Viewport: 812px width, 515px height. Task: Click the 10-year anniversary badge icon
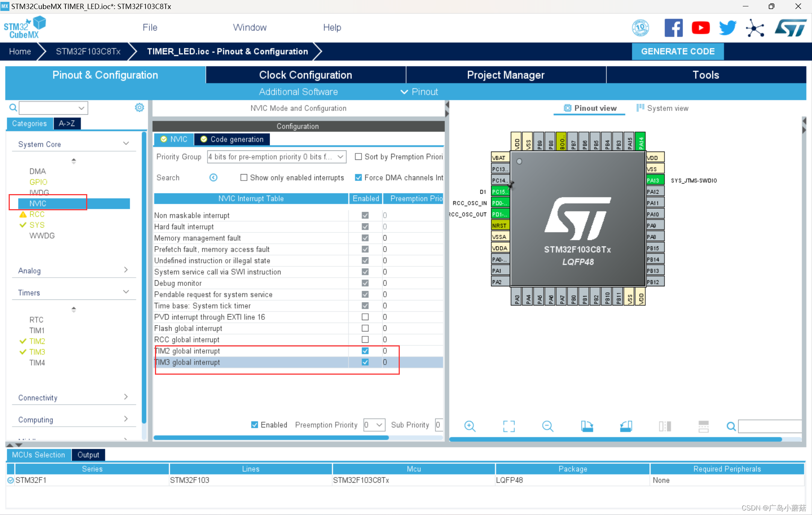tap(640, 28)
